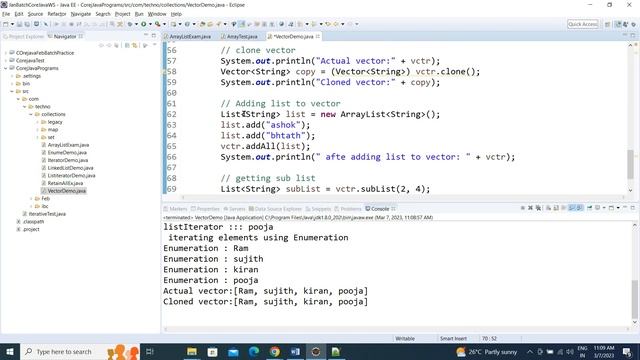Screen dimensions: 640x360
Task: Click the Open Perspective icon beside Quick Access
Action: (x=608, y=24)
